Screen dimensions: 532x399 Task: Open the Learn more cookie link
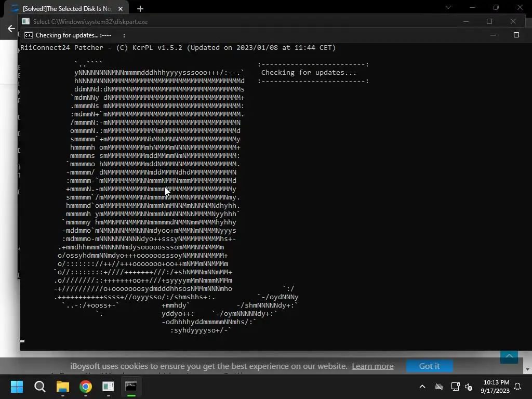click(x=373, y=366)
